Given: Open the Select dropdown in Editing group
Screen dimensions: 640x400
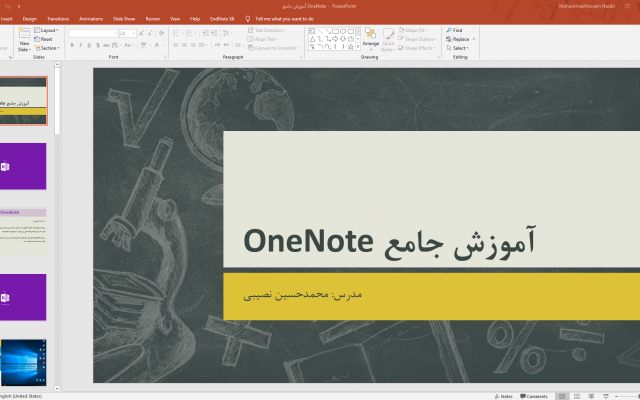Looking at the screenshot, I should pos(458,48).
